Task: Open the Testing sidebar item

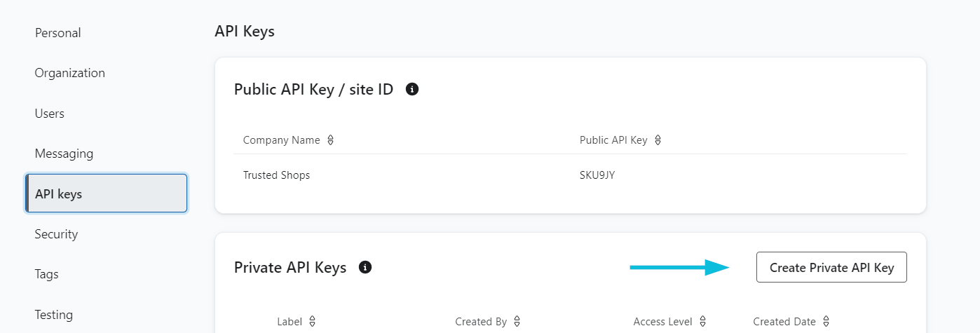Action: click(x=53, y=315)
